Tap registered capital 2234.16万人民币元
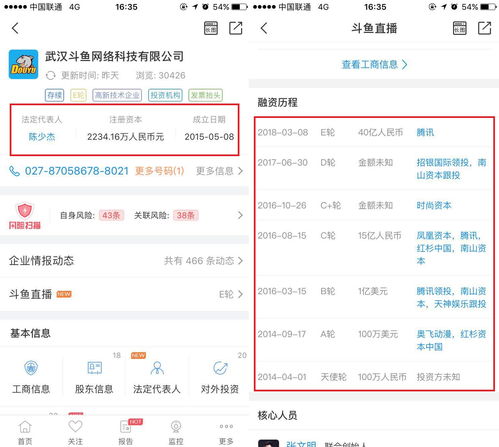 coord(126,137)
